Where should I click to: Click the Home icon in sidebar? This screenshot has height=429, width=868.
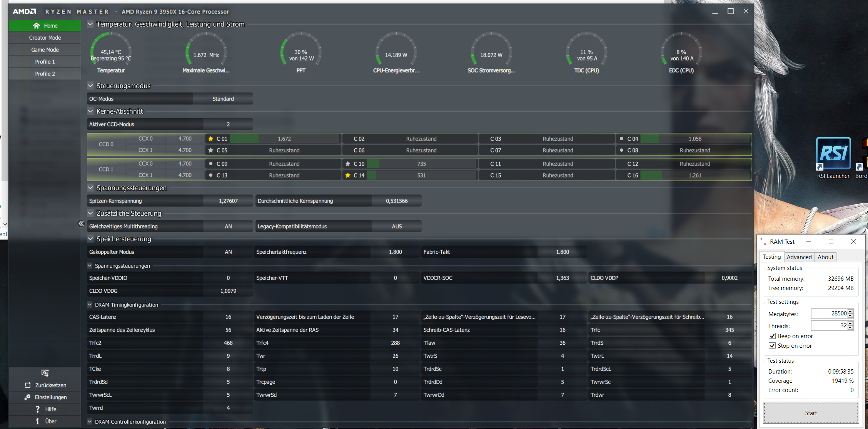(x=37, y=26)
